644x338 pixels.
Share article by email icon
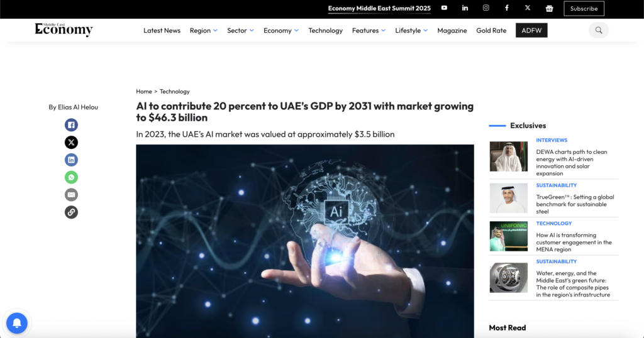pos(71,195)
